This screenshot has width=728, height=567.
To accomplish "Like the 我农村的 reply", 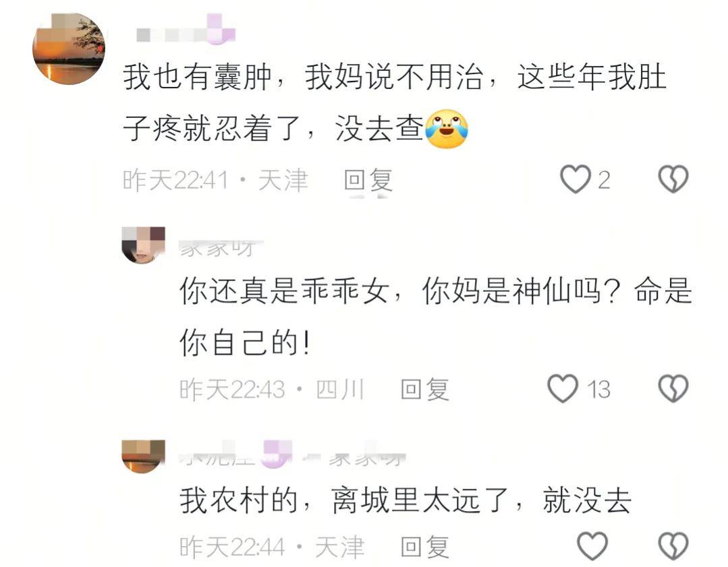I will 592,545.
